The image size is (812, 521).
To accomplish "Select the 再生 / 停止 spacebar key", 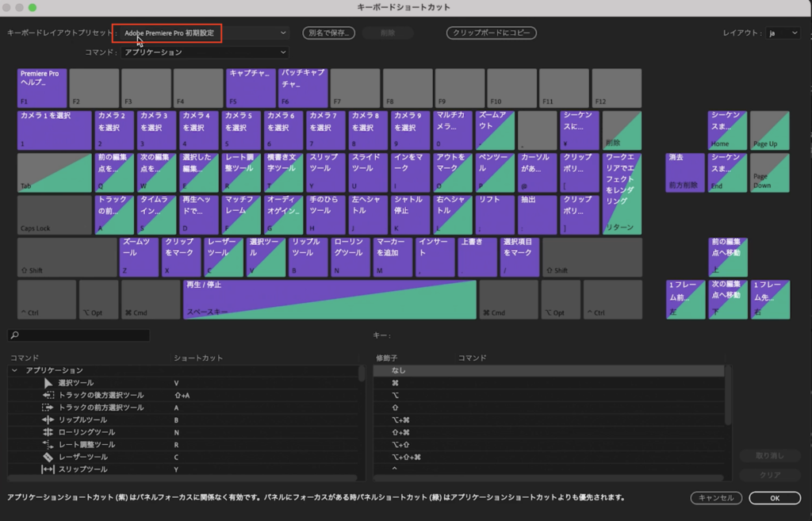I will coord(330,299).
